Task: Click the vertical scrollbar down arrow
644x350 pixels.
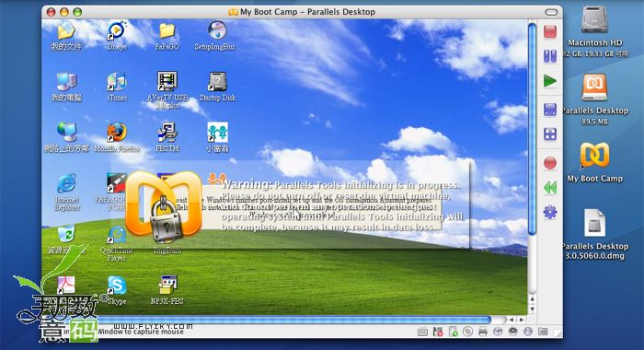Action: click(x=533, y=309)
